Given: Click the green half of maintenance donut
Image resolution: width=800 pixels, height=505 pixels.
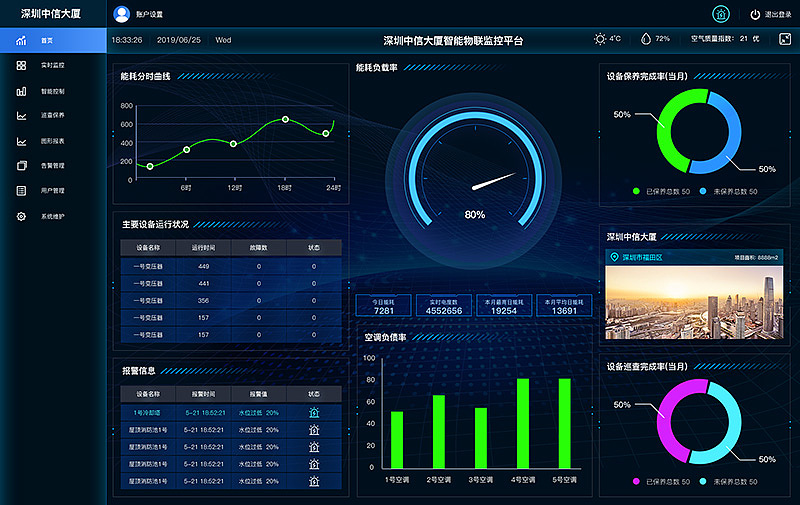Looking at the screenshot, I should (664, 135).
